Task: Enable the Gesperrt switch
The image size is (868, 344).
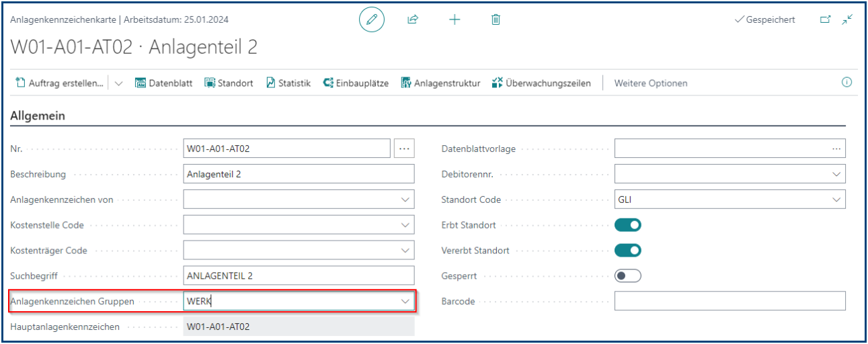Action: click(x=628, y=276)
